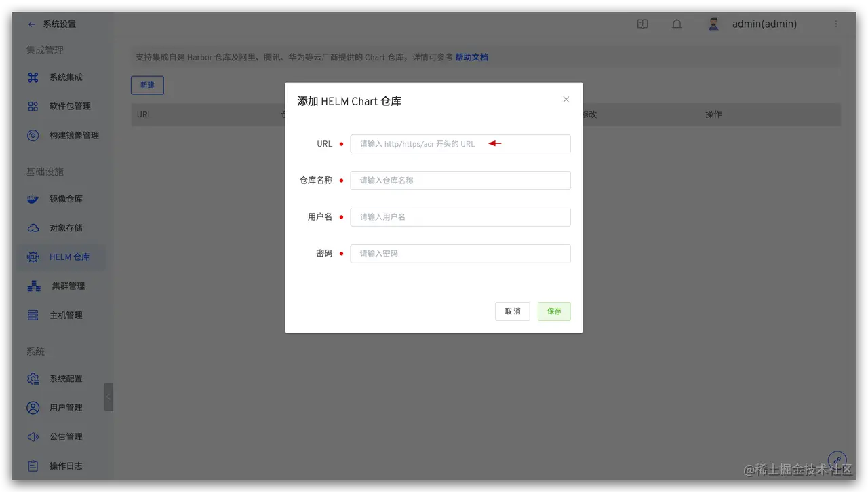The width and height of the screenshot is (868, 492).
Task: Focus the URL input field
Action: point(460,144)
